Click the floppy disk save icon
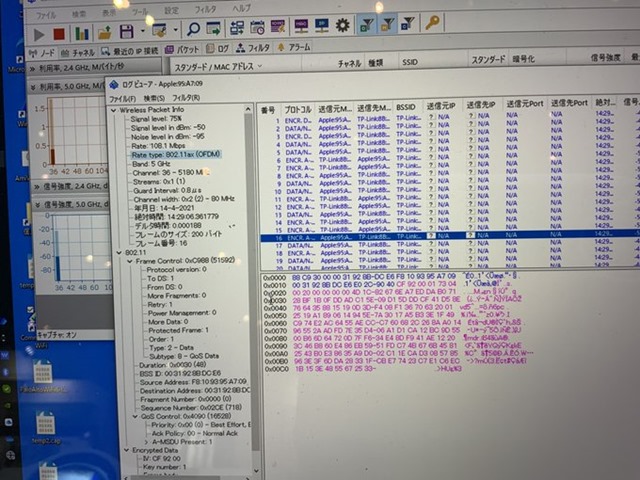The image size is (640, 480). 127,32
